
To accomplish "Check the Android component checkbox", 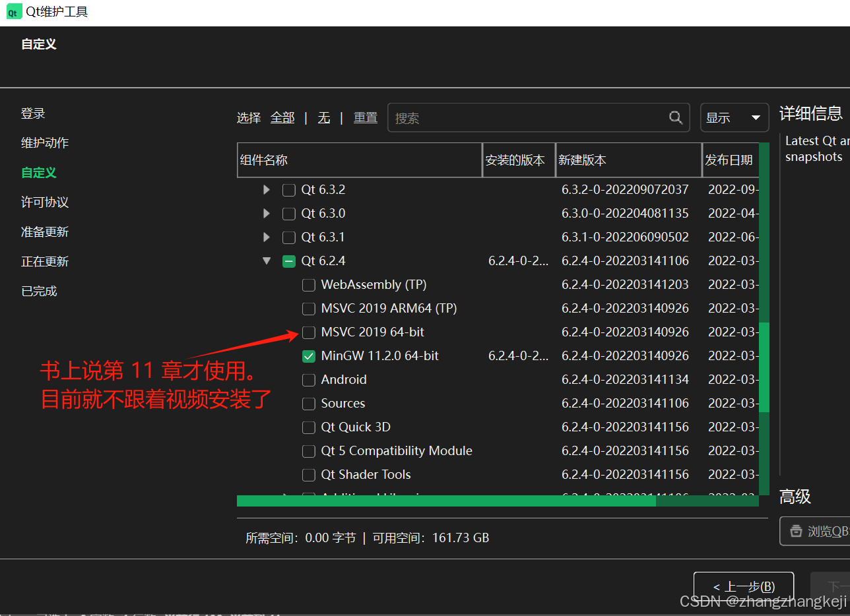I will pyautogui.click(x=308, y=380).
